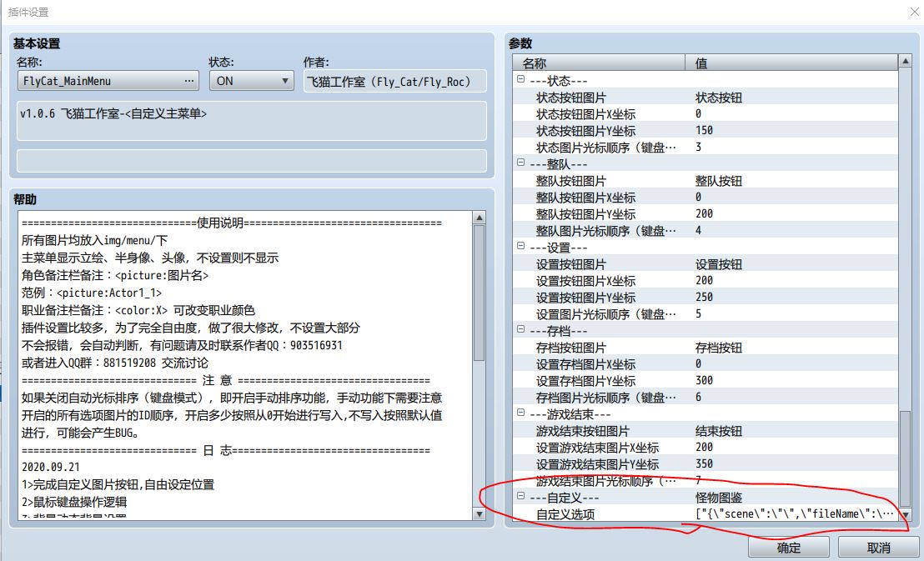924x561 pixels.
Task: Click the value 怪物图鉴
Action: tap(718, 498)
